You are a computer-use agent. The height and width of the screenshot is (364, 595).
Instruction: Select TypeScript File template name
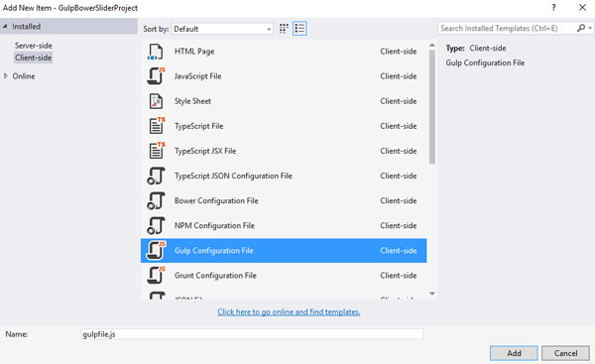click(x=199, y=126)
